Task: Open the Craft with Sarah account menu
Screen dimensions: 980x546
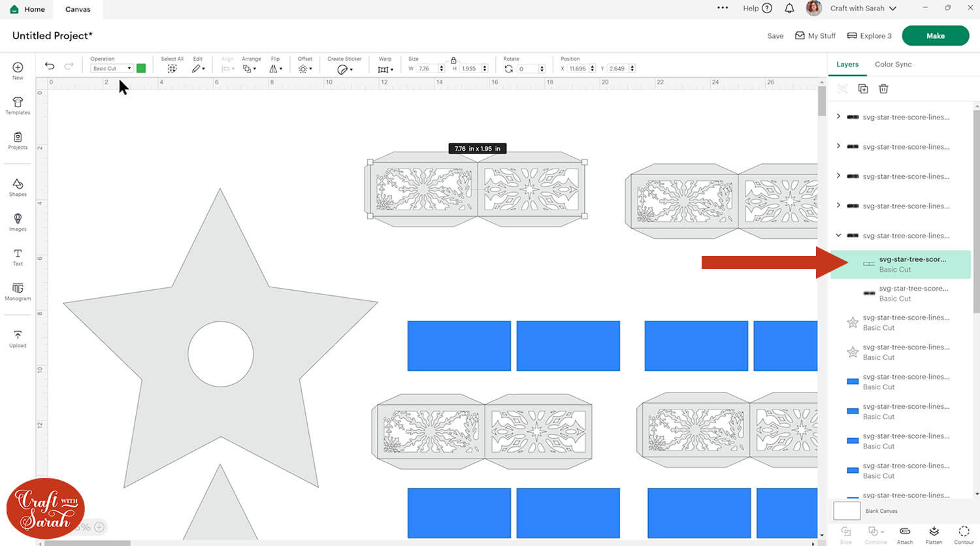Action: coord(862,8)
